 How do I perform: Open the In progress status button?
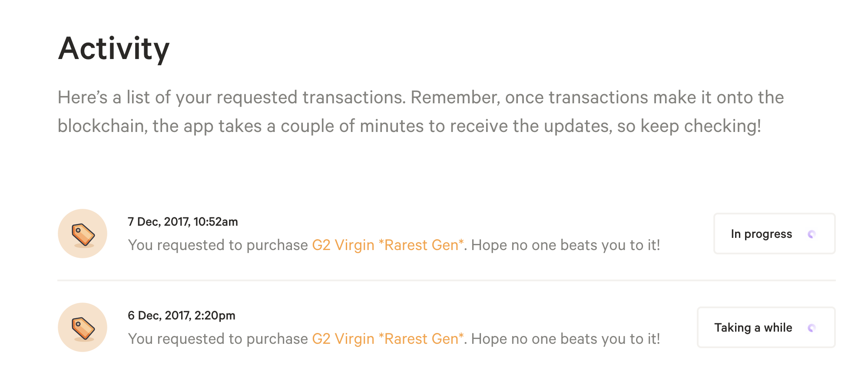[x=775, y=234]
